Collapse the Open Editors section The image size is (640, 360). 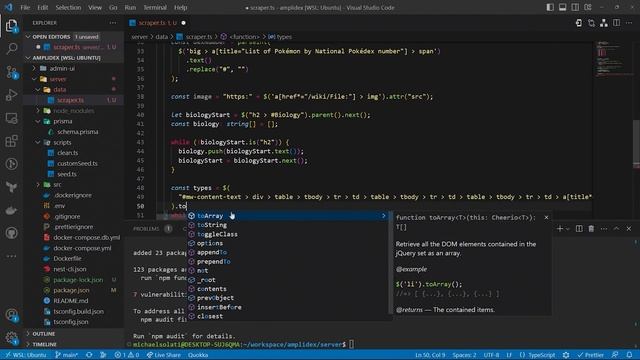point(28,37)
